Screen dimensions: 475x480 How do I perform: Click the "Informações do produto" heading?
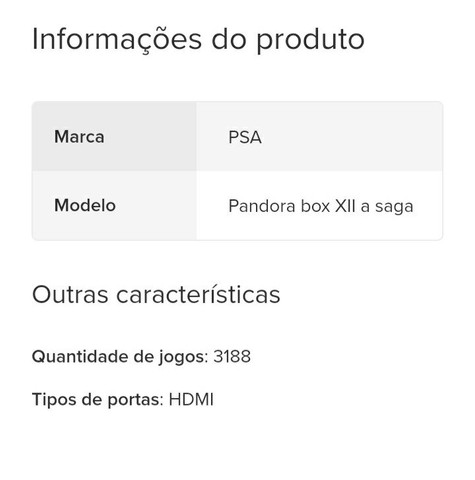[198, 40]
